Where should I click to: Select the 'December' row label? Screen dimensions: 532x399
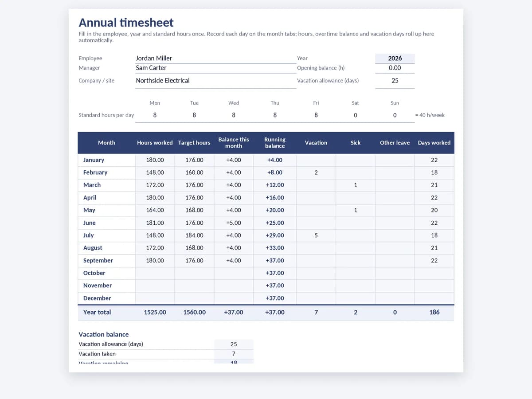click(x=106, y=298)
